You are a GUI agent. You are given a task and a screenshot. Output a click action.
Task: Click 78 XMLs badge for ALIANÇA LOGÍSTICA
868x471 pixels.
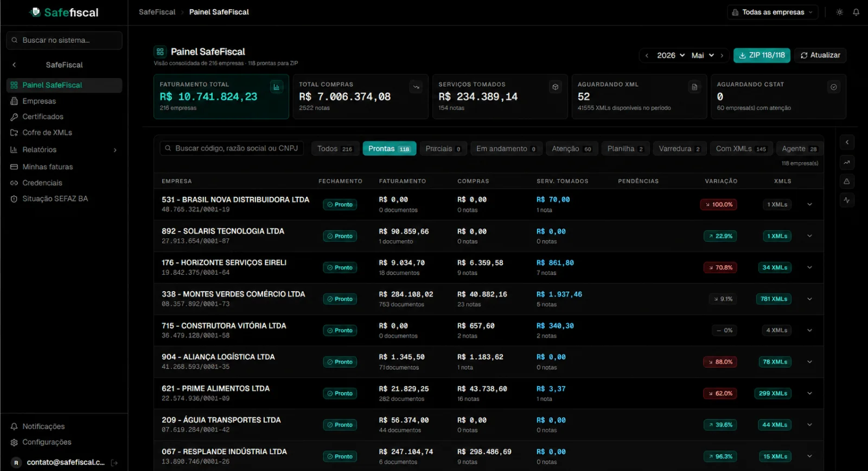pyautogui.click(x=775, y=362)
